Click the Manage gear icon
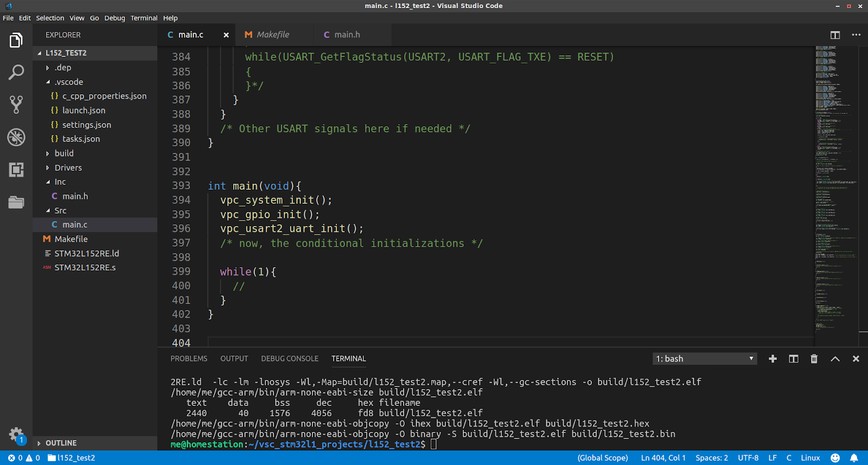Image resolution: width=868 pixels, height=465 pixels. coord(16,434)
